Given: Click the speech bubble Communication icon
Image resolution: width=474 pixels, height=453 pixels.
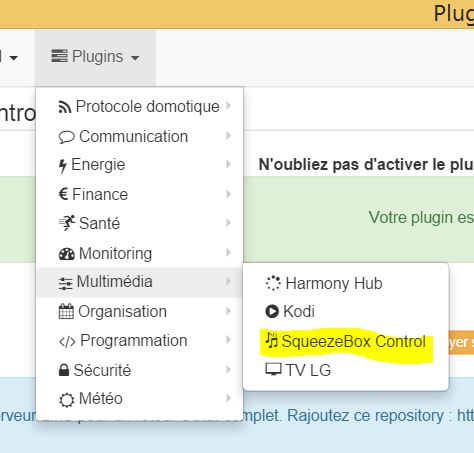Looking at the screenshot, I should (66, 137).
